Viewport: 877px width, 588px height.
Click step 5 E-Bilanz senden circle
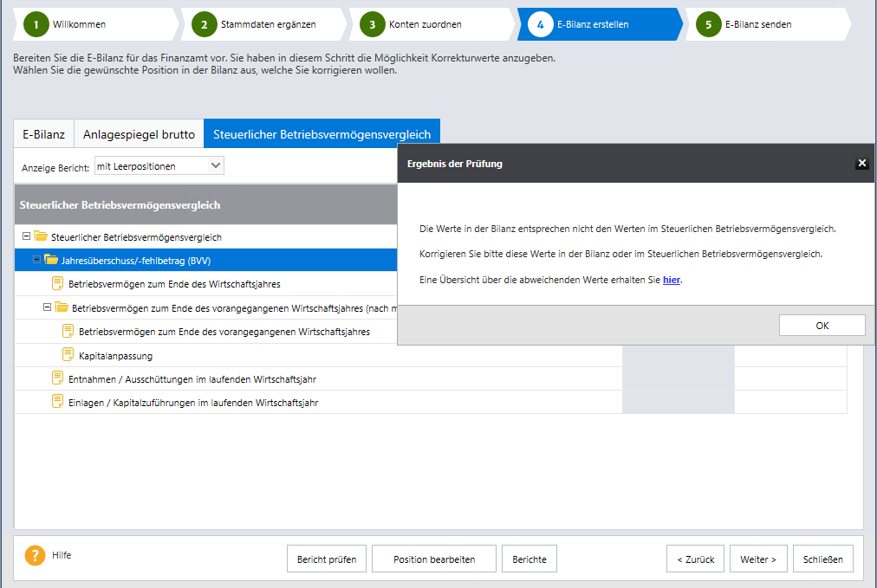coord(709,24)
